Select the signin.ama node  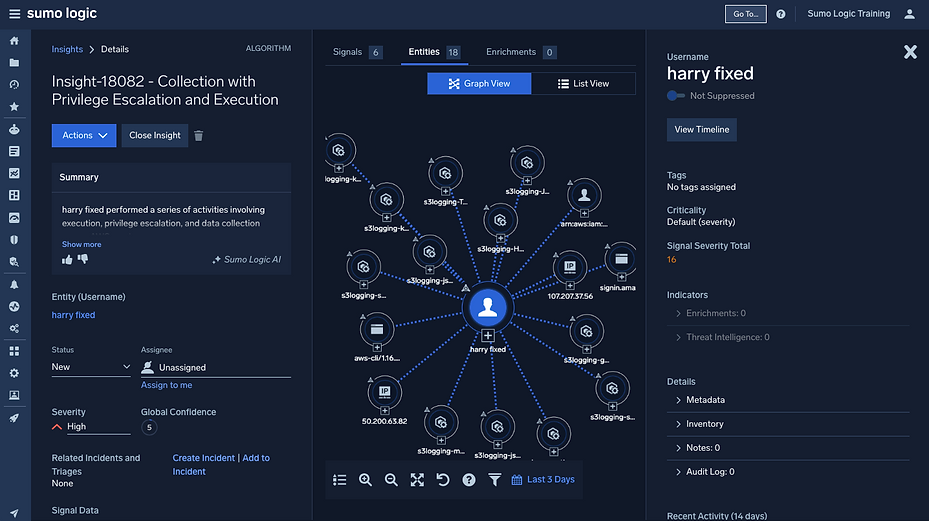point(621,259)
